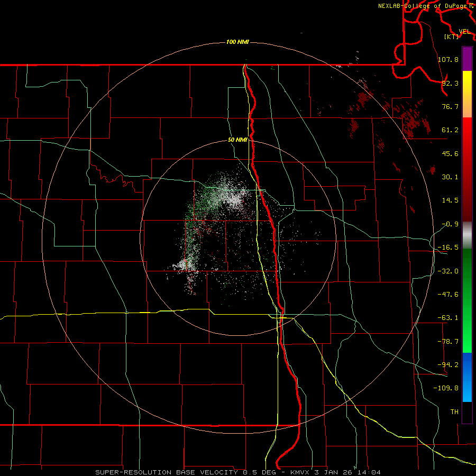This screenshot has height=476, width=476.
Task: Click the -47.6 legend value
Action: point(448,295)
